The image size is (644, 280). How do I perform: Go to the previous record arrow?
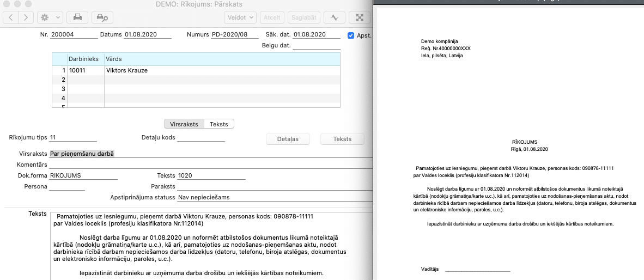click(x=11, y=17)
